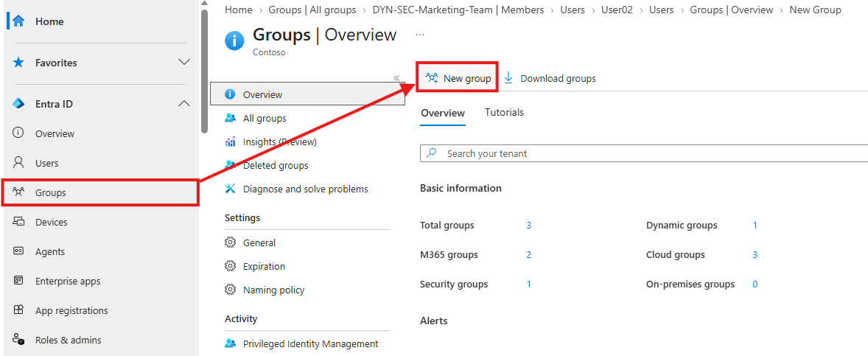Click the Agents icon in sidebar

click(x=18, y=251)
